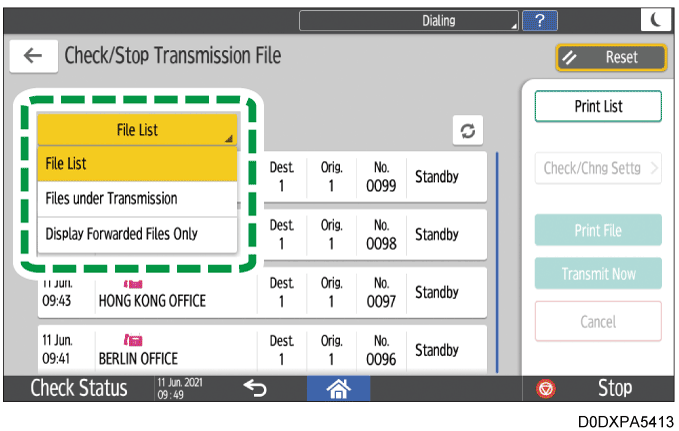Select Files under Transmission option
The image size is (679, 431).
[137, 198]
